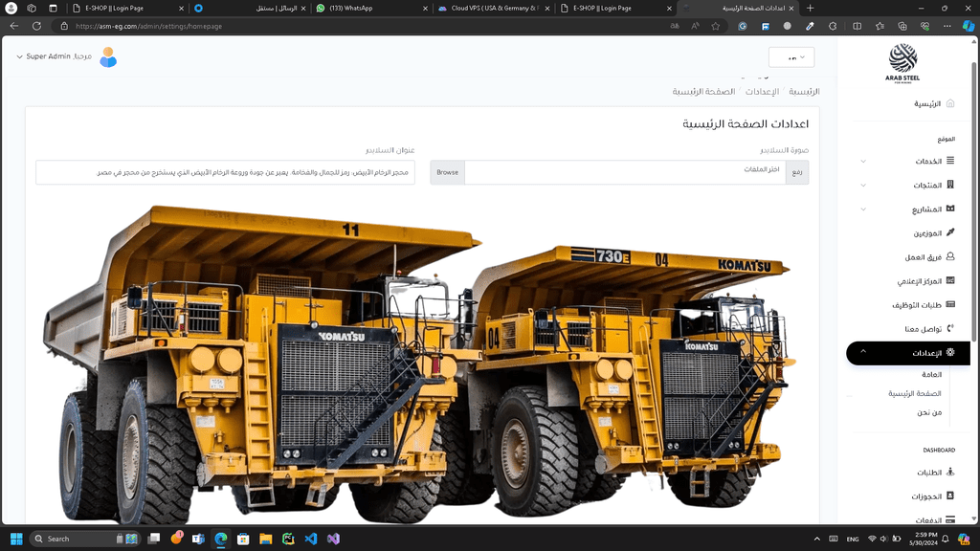
Task: Collapse the الإعدادات settings submenu chevron
Action: [863, 352]
